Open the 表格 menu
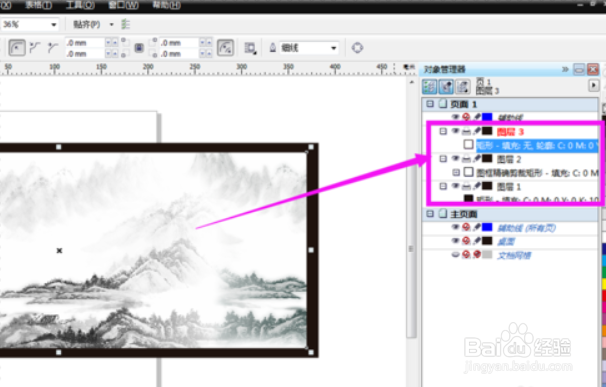This screenshot has width=606, height=387. 38,5
